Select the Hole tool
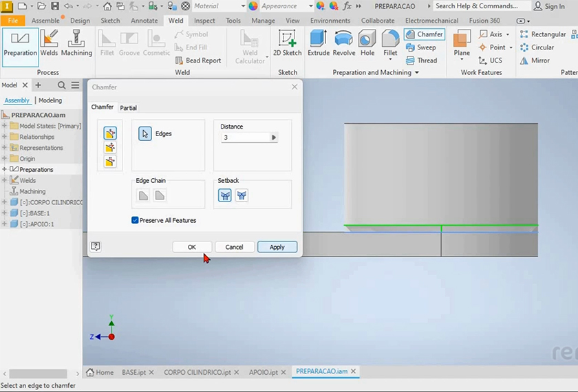The height and width of the screenshot is (392, 578). coord(367,43)
